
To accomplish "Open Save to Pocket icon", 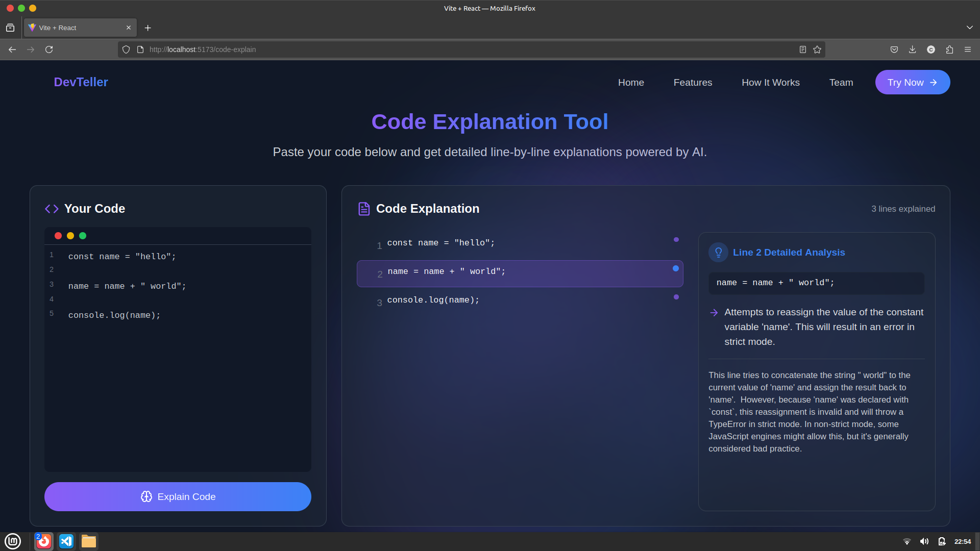I will coord(894,49).
